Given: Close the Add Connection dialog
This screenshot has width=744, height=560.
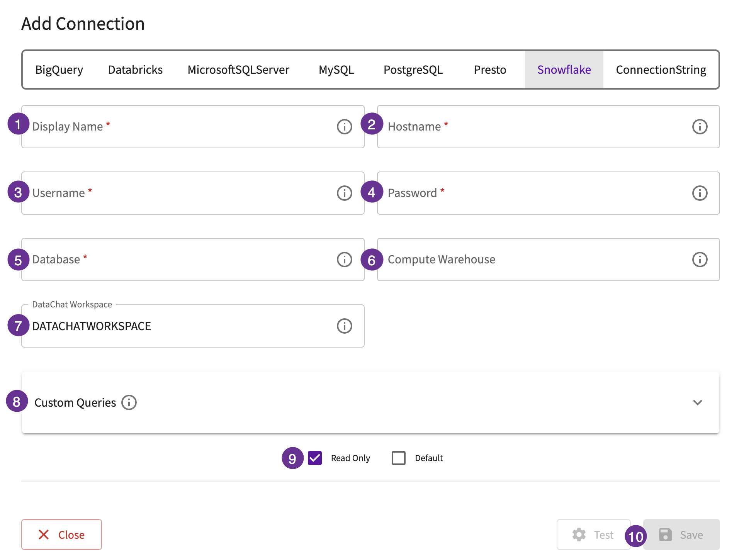Looking at the screenshot, I should tap(61, 535).
